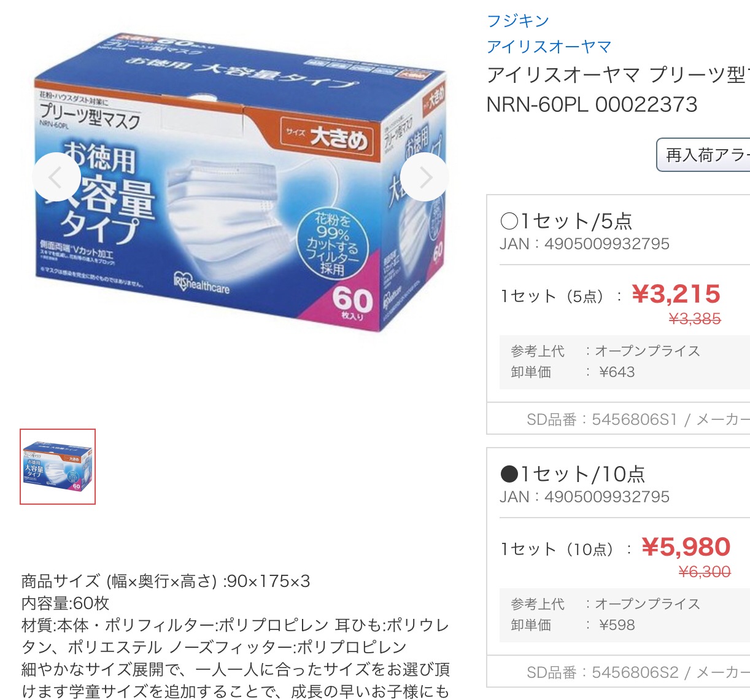Click the 卸単価 ¥643 info box
This screenshot has width=750, height=700.
(x=625, y=362)
